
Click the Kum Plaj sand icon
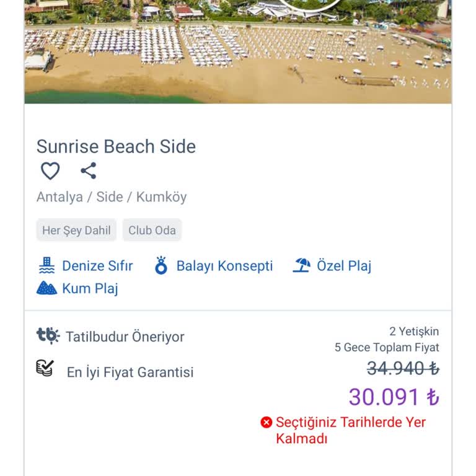click(x=46, y=288)
